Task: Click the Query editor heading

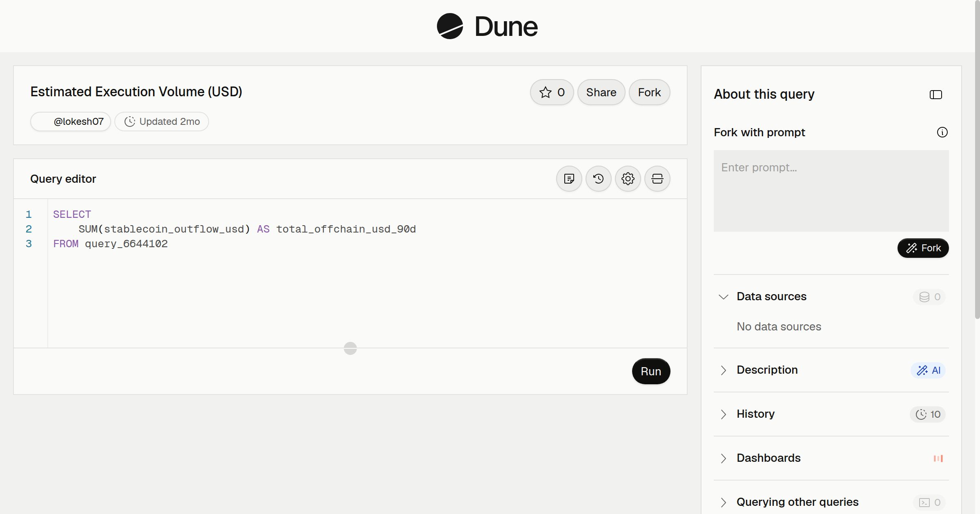Action: [x=63, y=179]
